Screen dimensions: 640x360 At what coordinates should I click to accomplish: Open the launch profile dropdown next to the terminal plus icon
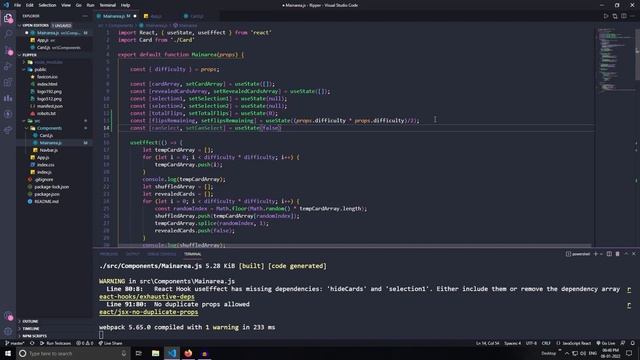pos(601,254)
